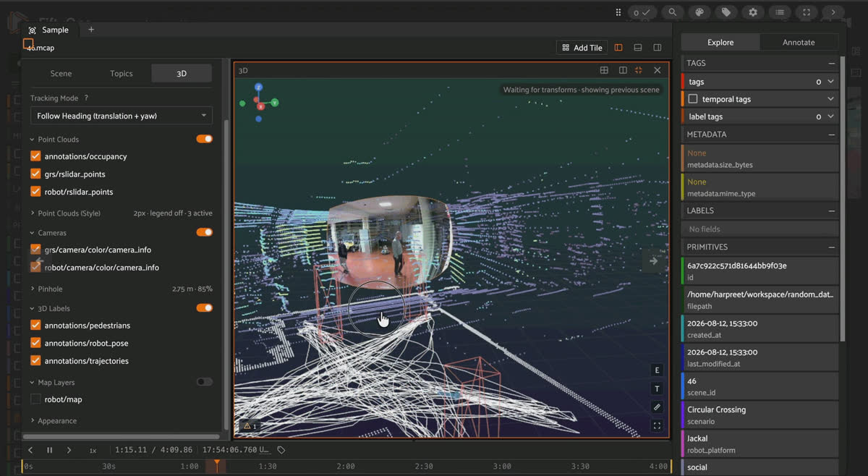Viewport: 868px width, 476px height.
Task: Select the left sidebar layout icon
Action: pyautogui.click(x=618, y=48)
